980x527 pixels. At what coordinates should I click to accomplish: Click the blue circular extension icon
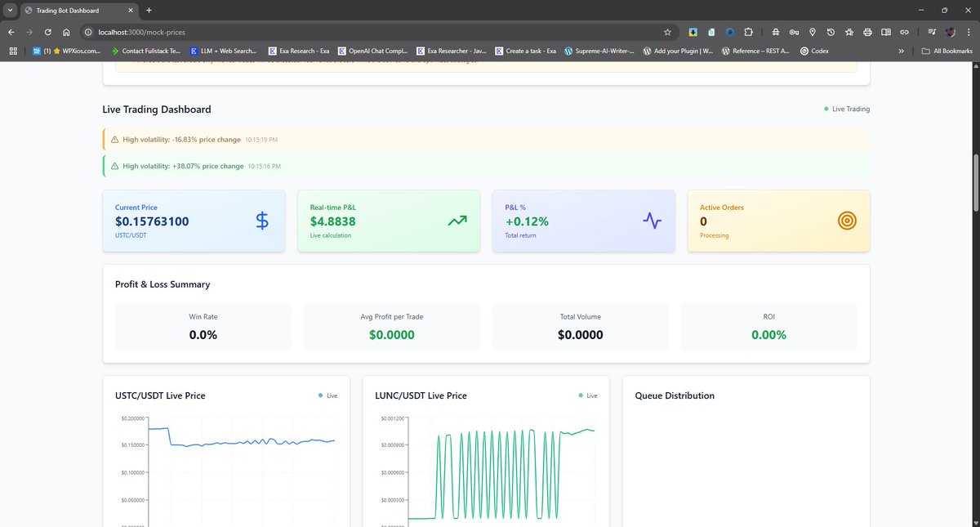click(730, 32)
